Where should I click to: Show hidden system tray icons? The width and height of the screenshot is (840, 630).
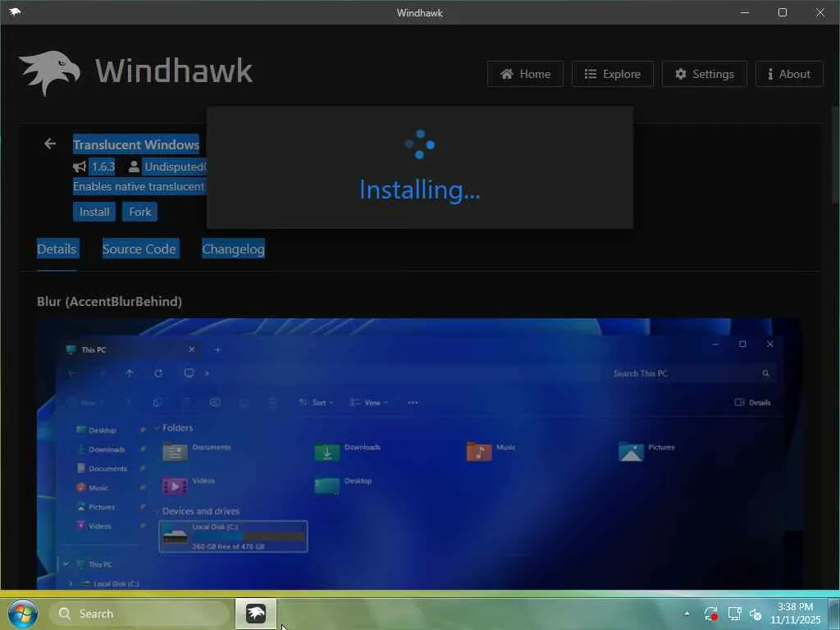pyautogui.click(x=687, y=614)
